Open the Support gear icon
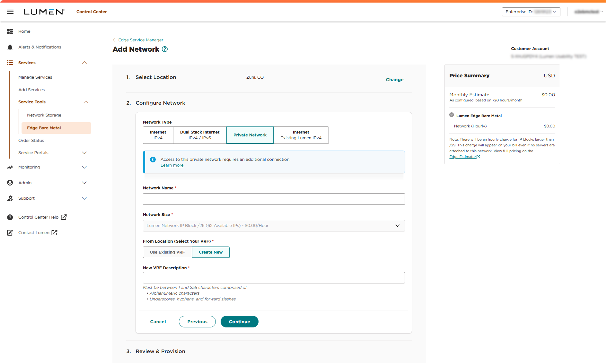 10,198
